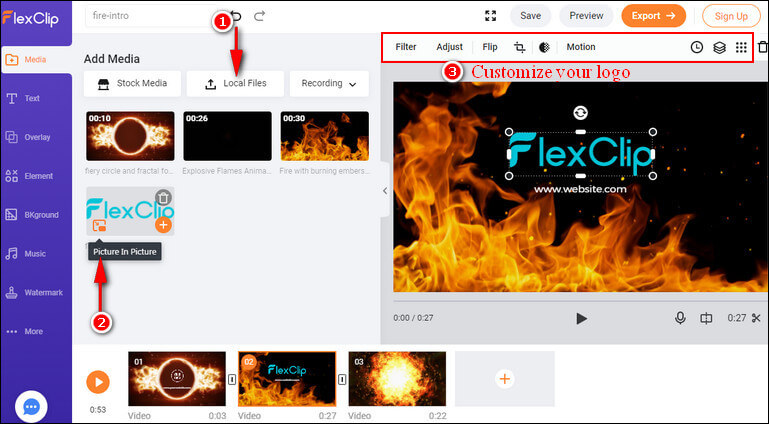Click the preview progress bar
This screenshot has height=424, width=769.
pyautogui.click(x=581, y=300)
